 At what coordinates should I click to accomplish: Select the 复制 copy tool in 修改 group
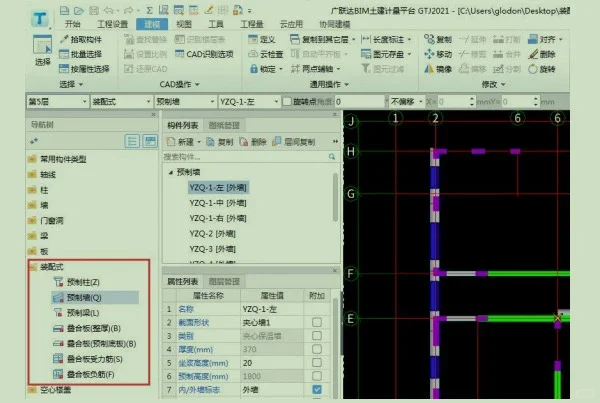438,39
